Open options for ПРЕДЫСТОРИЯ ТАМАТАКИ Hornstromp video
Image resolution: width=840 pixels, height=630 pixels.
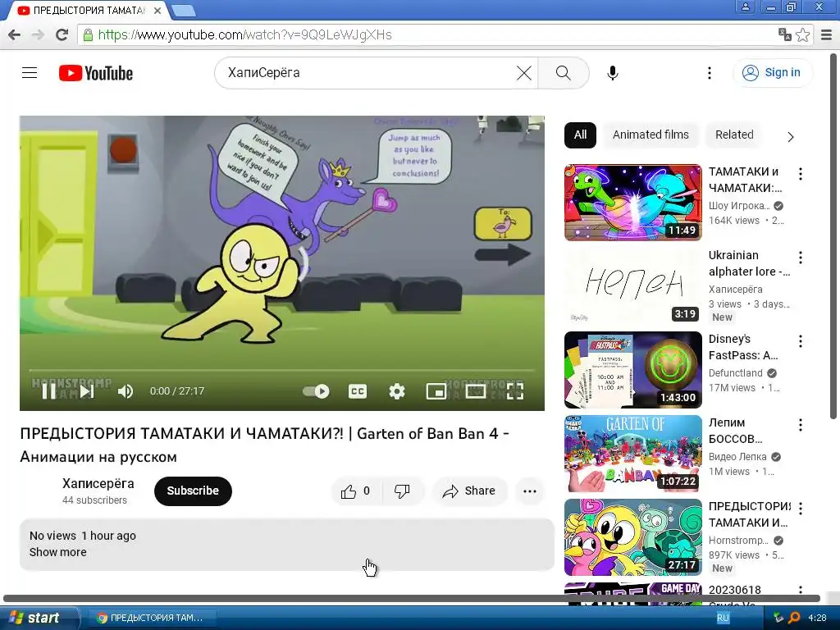pyautogui.click(x=801, y=509)
